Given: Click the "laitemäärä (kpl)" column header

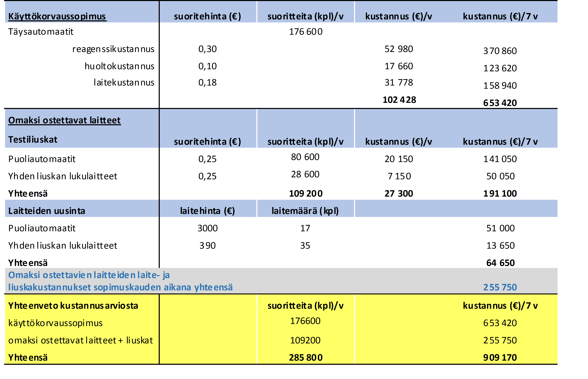Looking at the screenshot, I should (305, 211).
